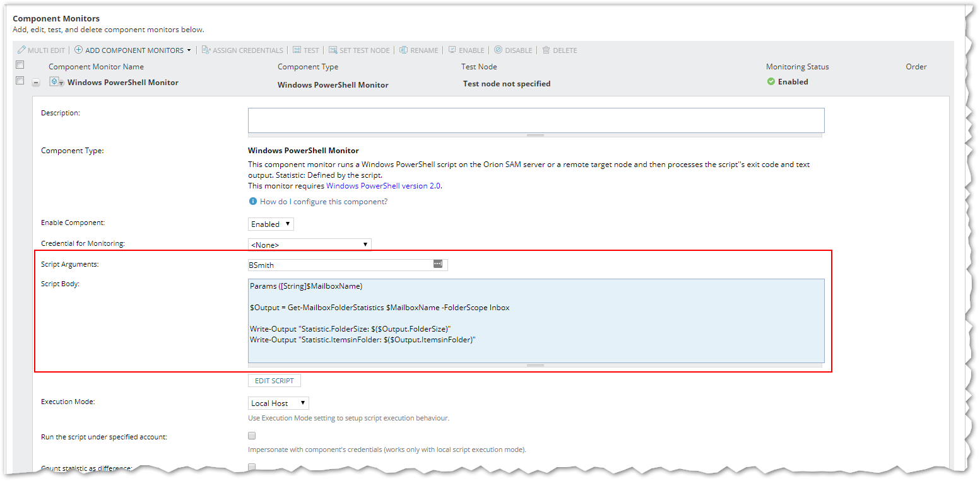Click the Assign Credentials toolbar label

248,50
